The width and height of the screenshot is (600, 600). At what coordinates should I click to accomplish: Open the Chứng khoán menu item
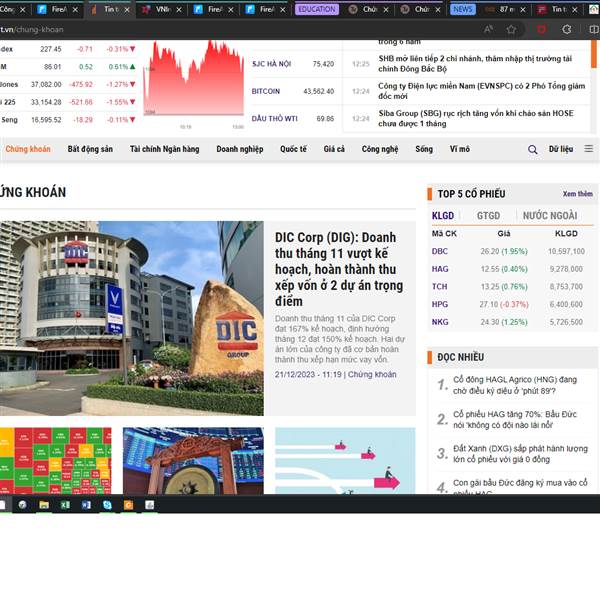point(28,149)
